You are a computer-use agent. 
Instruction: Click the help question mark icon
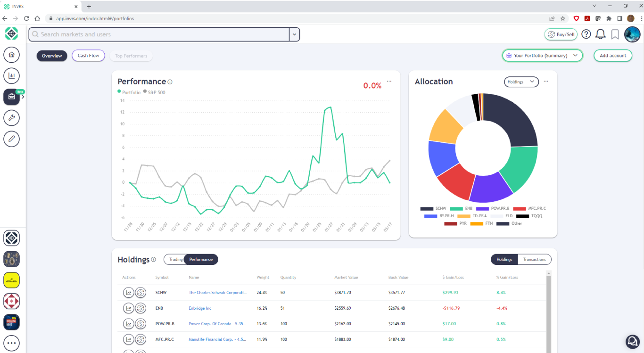click(586, 34)
